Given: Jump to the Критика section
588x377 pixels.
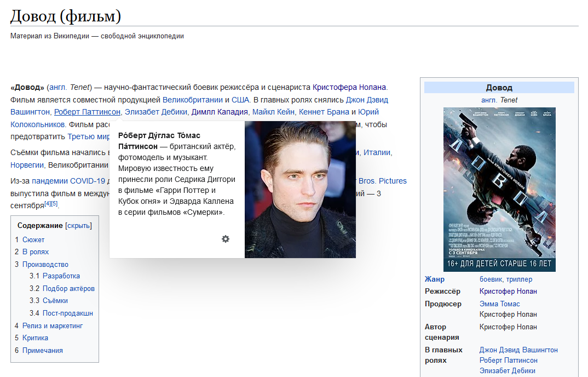Looking at the screenshot, I should (x=35, y=338).
